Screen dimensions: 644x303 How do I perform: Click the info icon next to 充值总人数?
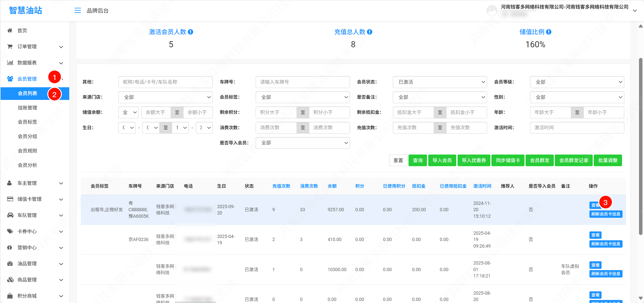point(370,32)
